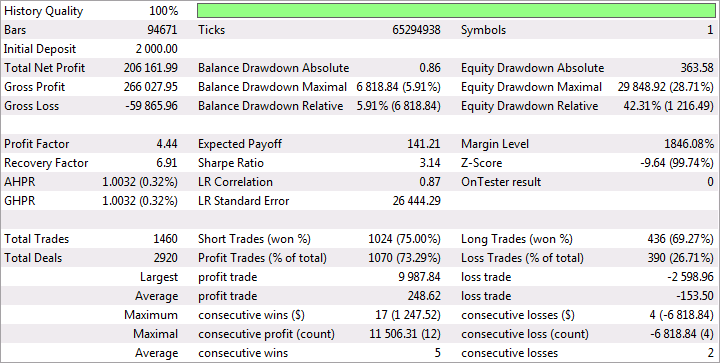This screenshot has height=363, width=720.
Task: Select average profit trade value 248.62
Action: point(424,296)
